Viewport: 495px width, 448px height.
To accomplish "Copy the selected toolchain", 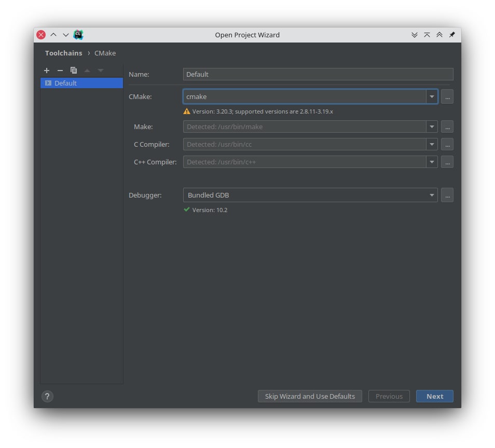I will tap(74, 71).
